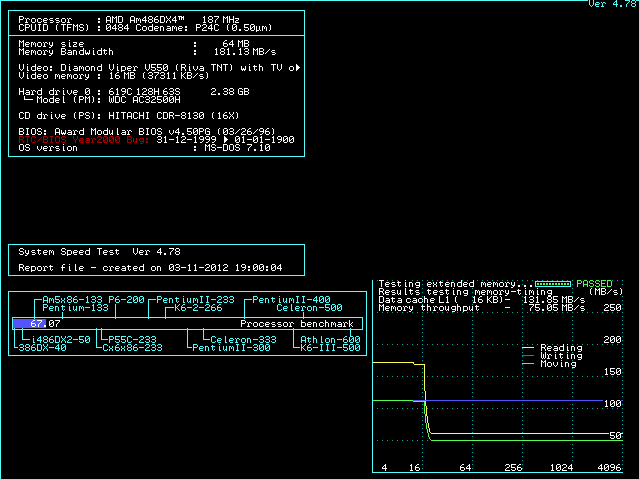This screenshot has height=480, width=640.
Task: Select the Athlon-600 reference label
Action: [331, 340]
